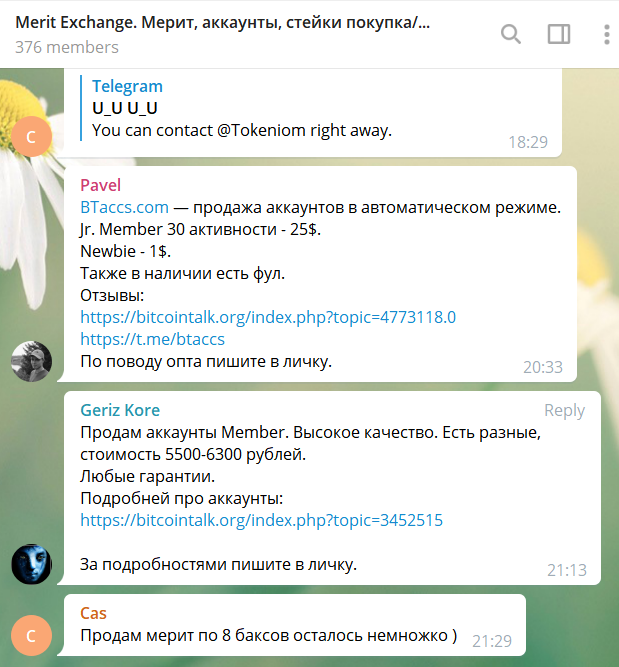This screenshot has width=619, height=667.
Task: Click the 20:33 timestamp on Pavel's message
Action: [x=543, y=367]
